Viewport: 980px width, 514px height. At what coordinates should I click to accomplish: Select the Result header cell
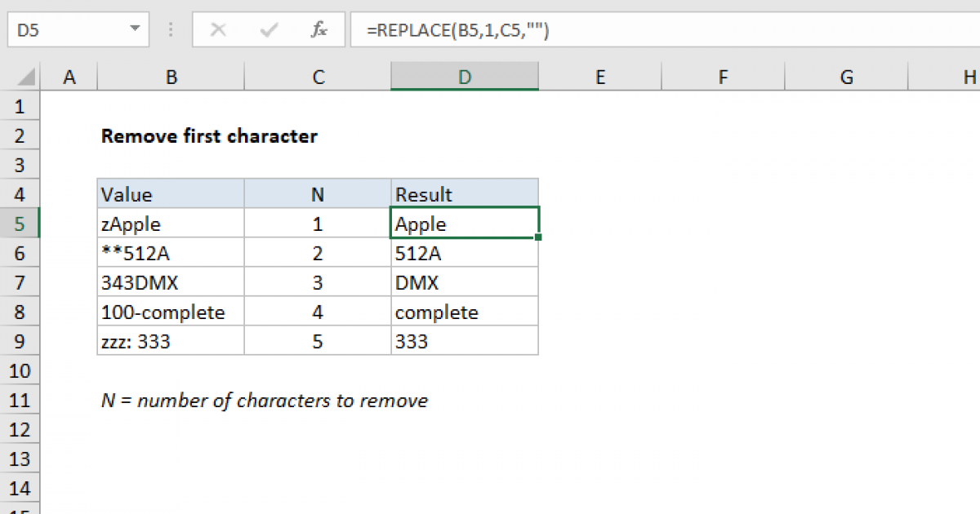click(x=464, y=194)
